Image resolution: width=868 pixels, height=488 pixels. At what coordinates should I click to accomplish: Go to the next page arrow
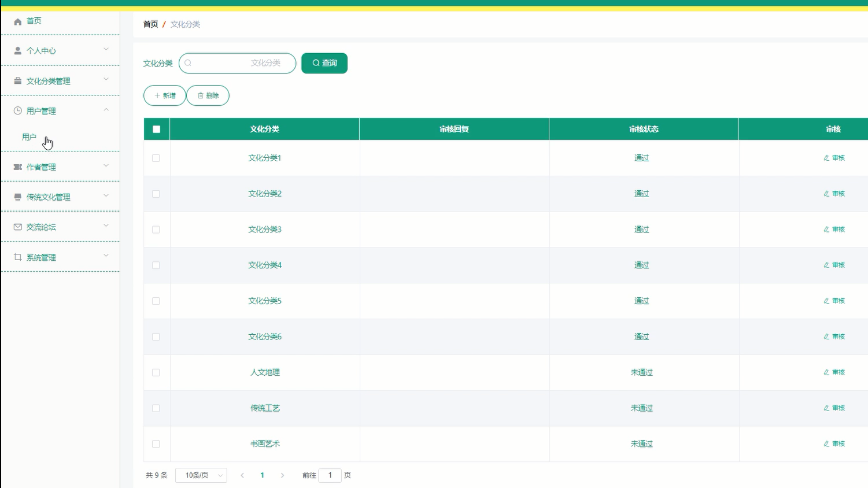point(282,475)
